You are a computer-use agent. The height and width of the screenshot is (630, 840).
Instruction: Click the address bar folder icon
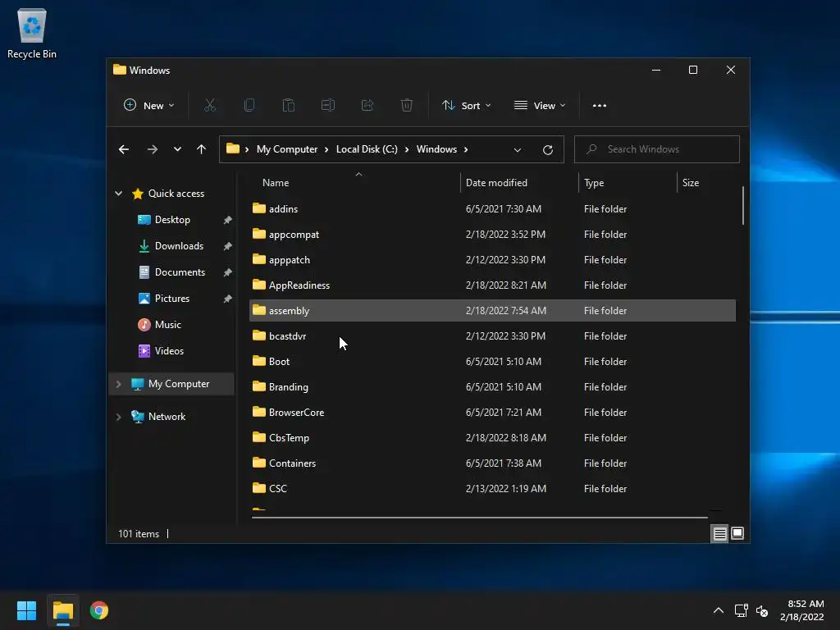[232, 149]
